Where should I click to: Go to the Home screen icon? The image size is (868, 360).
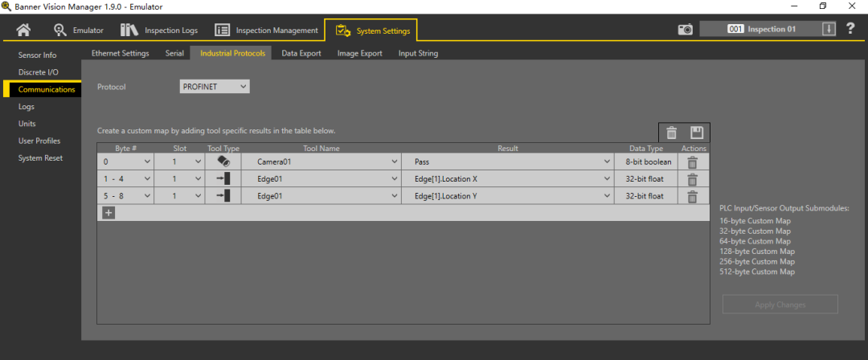pos(24,30)
